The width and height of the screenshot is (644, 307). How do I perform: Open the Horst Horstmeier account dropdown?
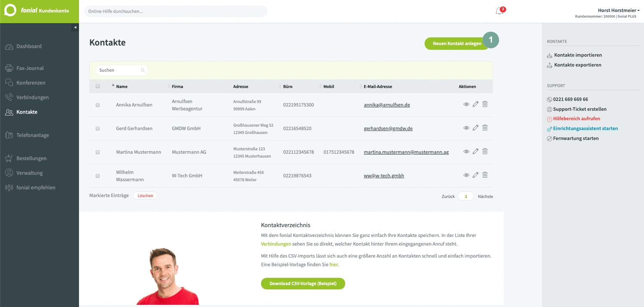click(x=619, y=10)
